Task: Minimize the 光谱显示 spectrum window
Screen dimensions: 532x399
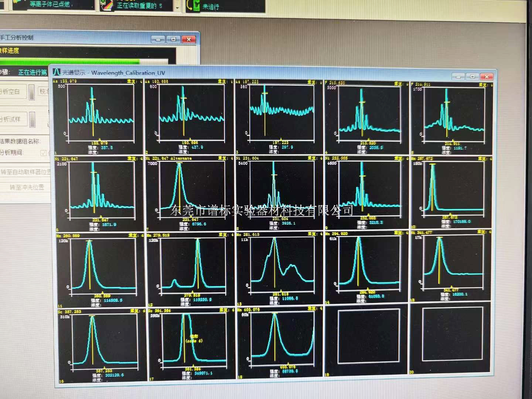Action: (458, 76)
